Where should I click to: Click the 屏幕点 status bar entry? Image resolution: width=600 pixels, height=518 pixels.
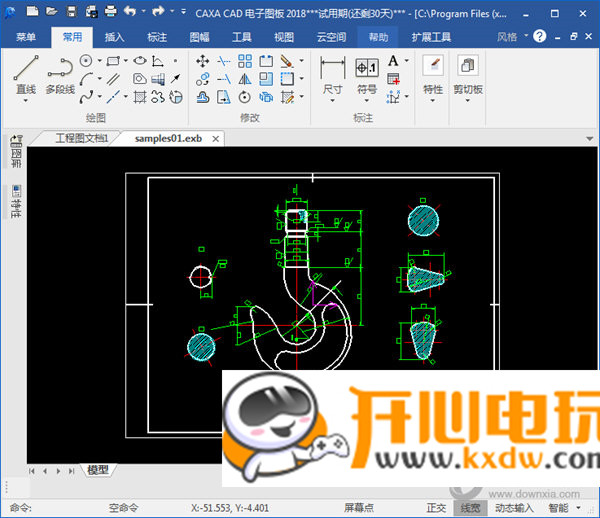[x=359, y=508]
